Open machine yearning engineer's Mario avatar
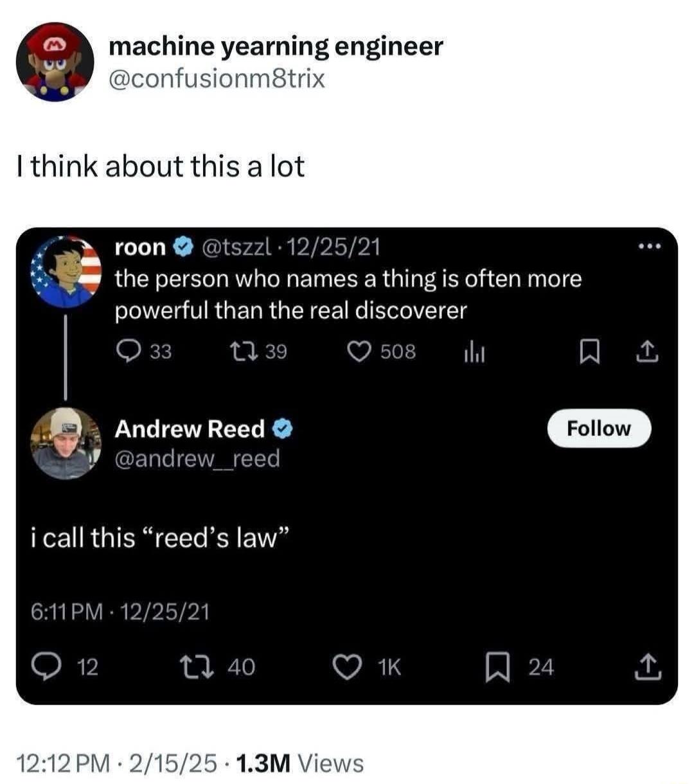 (55, 62)
